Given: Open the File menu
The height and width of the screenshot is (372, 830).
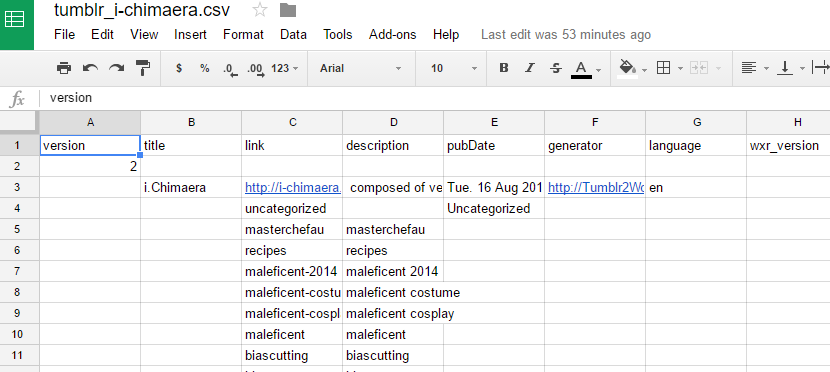Looking at the screenshot, I should (x=65, y=35).
